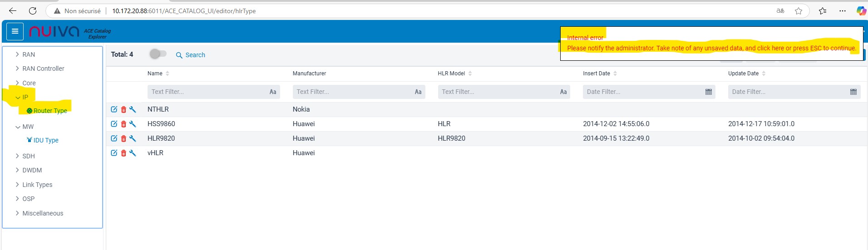
Task: Open the hamburger navigation menu
Action: point(15,31)
